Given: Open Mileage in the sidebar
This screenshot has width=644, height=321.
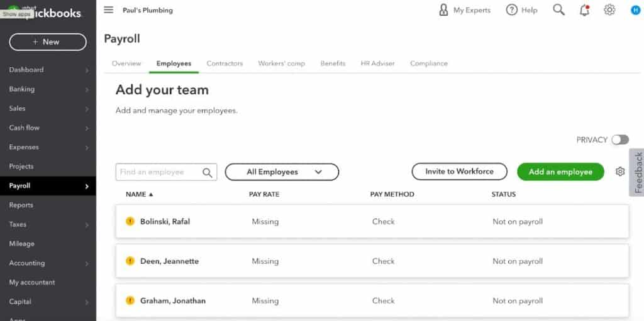Looking at the screenshot, I should (x=22, y=243).
